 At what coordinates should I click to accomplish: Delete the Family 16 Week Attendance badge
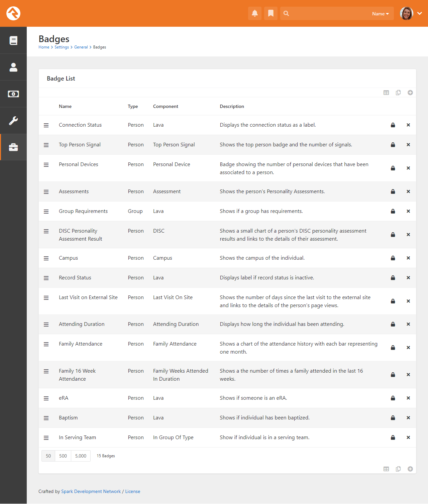[408, 375]
